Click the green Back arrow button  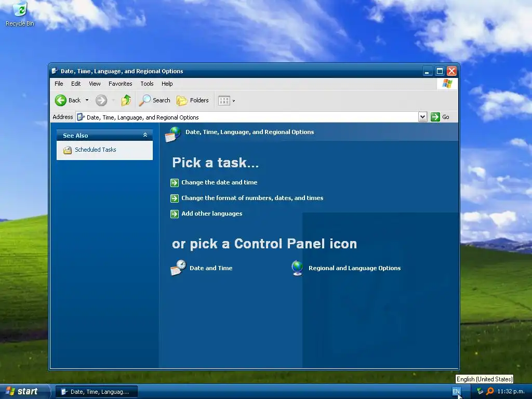[x=61, y=100]
